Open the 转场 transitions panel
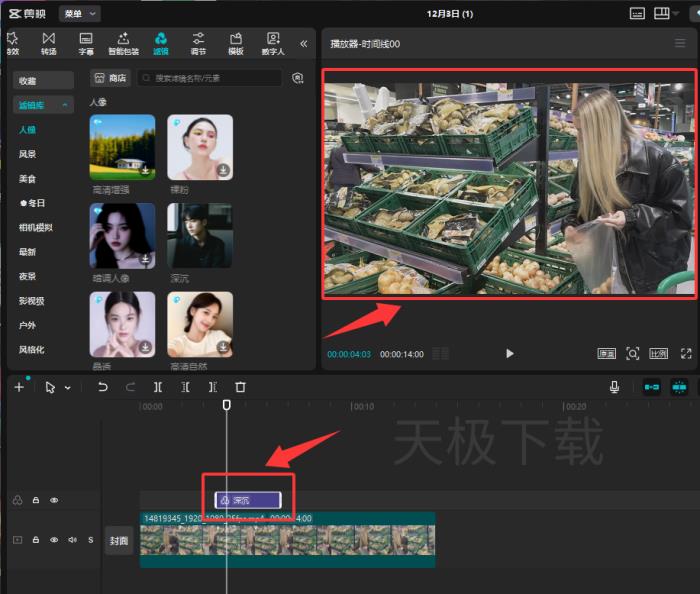Viewport: 700px width, 594px height. point(48,43)
